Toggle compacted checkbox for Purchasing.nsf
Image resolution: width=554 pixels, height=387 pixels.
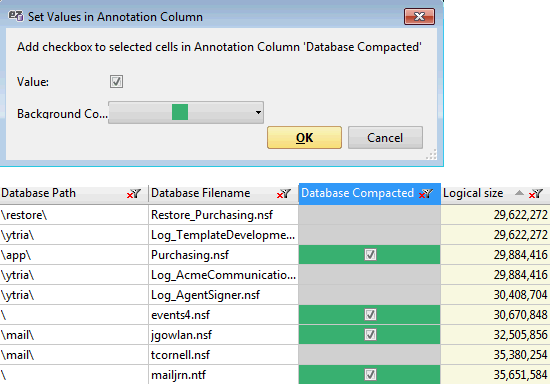pos(370,254)
